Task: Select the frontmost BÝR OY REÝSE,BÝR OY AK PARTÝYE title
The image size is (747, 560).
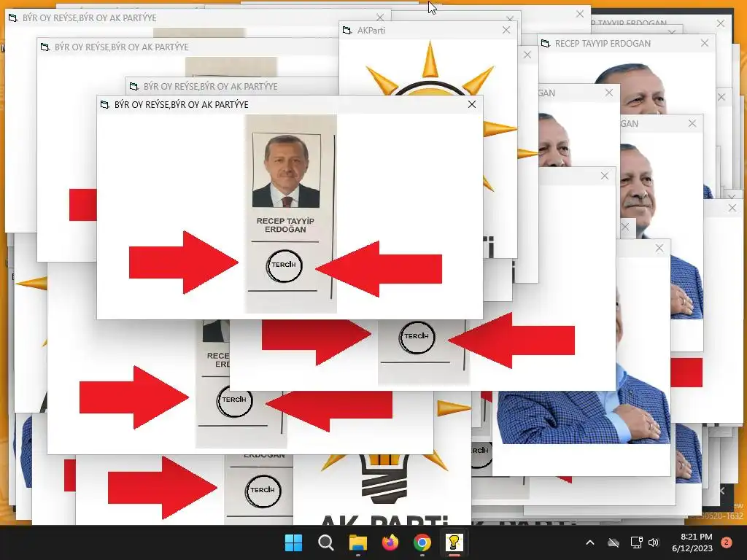Action: click(x=182, y=105)
